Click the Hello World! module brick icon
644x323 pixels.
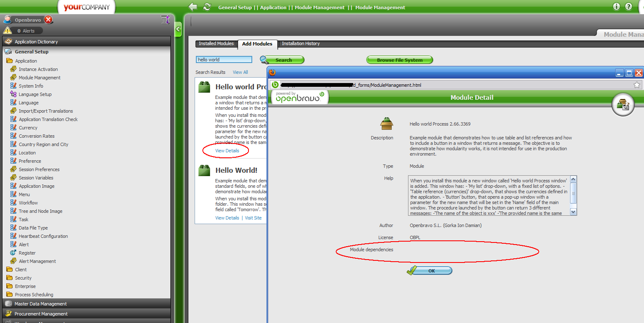[204, 170]
